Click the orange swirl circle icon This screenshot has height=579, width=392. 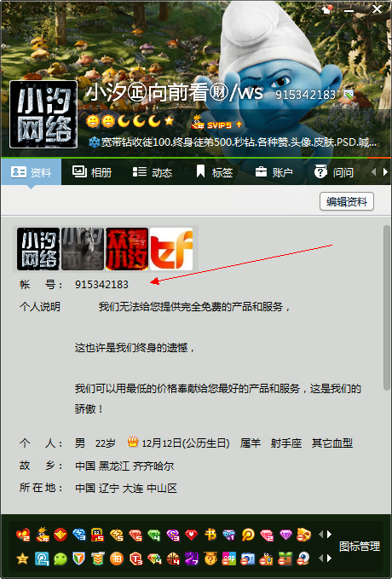click(248, 535)
